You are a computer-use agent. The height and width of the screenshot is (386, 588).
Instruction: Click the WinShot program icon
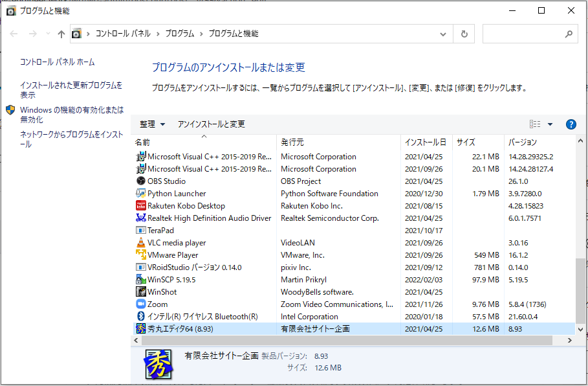tap(140, 291)
